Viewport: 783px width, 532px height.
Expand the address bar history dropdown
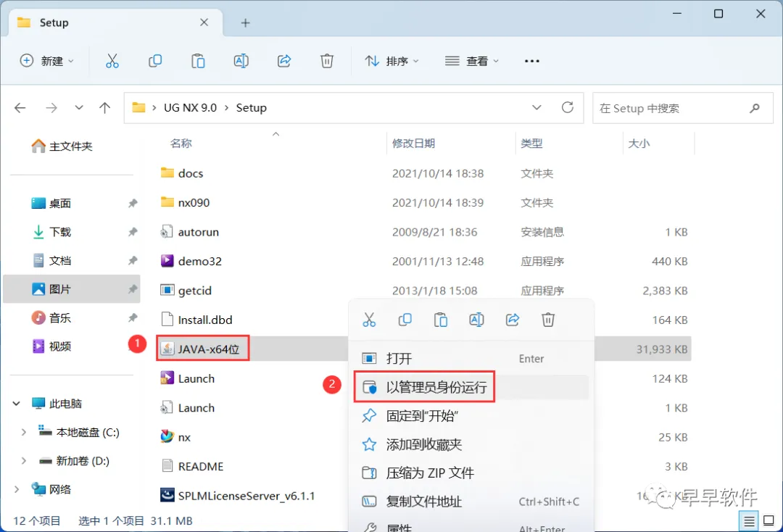pyautogui.click(x=536, y=108)
